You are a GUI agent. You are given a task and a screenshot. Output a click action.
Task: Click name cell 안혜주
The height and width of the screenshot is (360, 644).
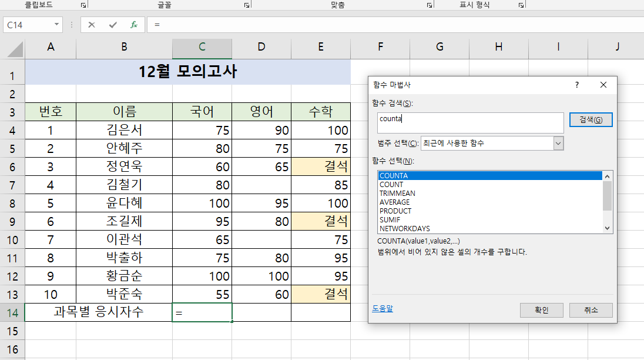click(124, 148)
